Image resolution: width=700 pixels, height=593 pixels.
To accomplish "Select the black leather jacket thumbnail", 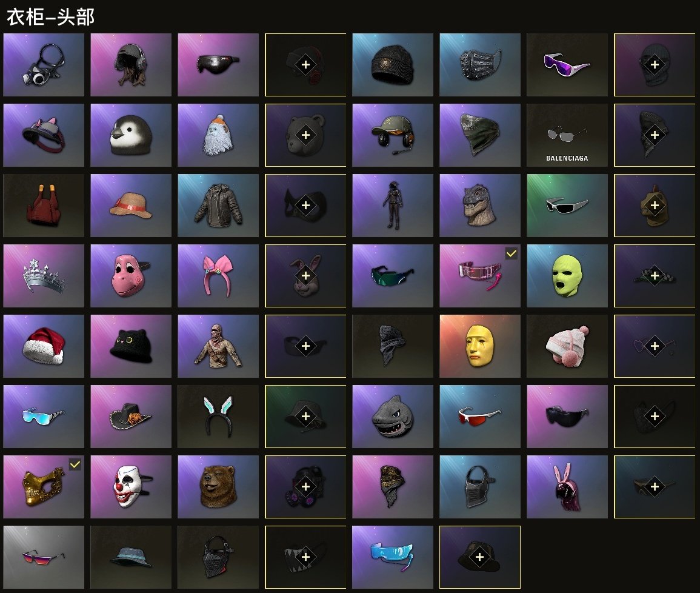I will pos(218,206).
